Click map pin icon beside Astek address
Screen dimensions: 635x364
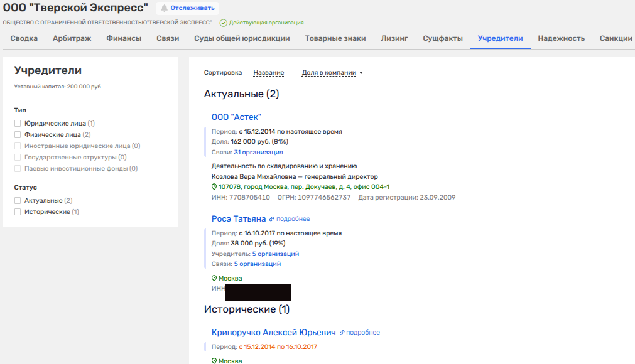coord(214,187)
